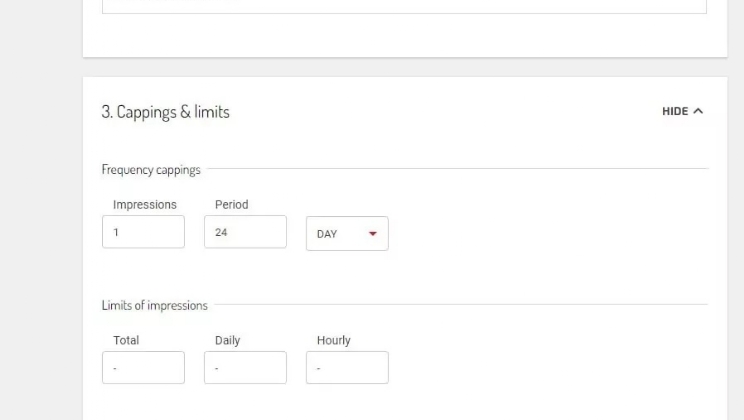Click the '3. Cappings & limits' section heading
This screenshot has height=420, width=744.
click(165, 112)
